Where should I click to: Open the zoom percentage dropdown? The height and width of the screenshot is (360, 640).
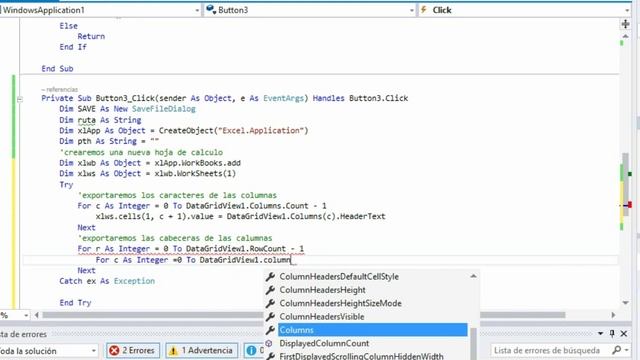coord(26,315)
